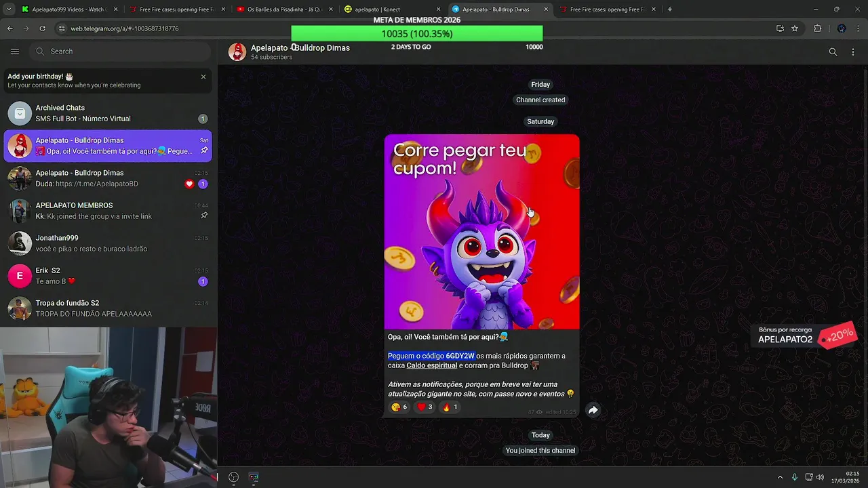Image resolution: width=868 pixels, height=488 pixels.
Task: Open the Jonathan999 chat
Action: tap(108, 243)
